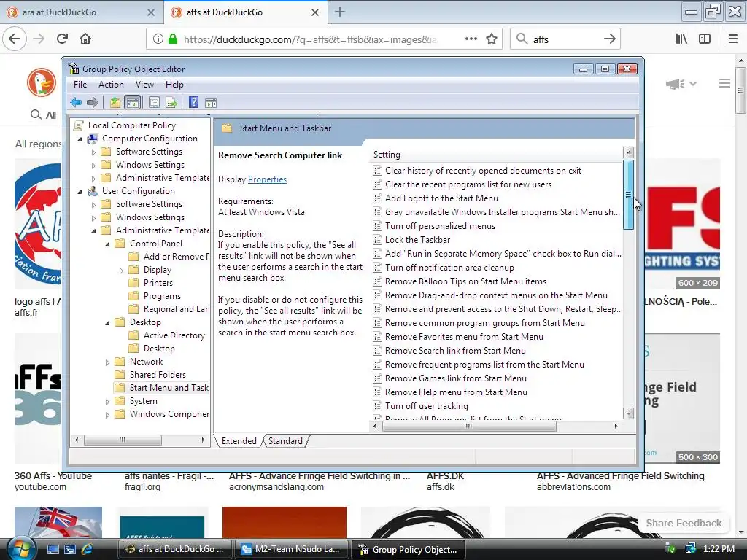Toggle Show/Hide Console Tree toolbar icon
The width and height of the screenshot is (747, 560).
click(x=133, y=102)
